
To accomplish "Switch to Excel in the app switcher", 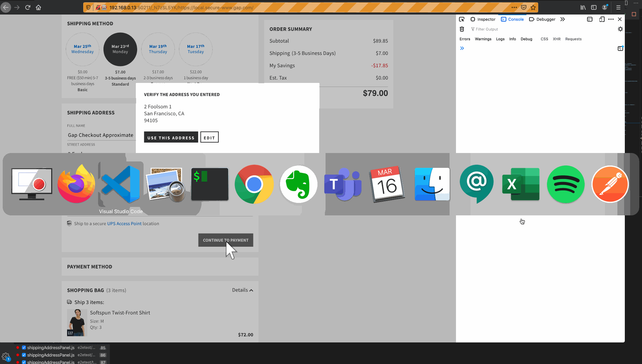I will [521, 184].
